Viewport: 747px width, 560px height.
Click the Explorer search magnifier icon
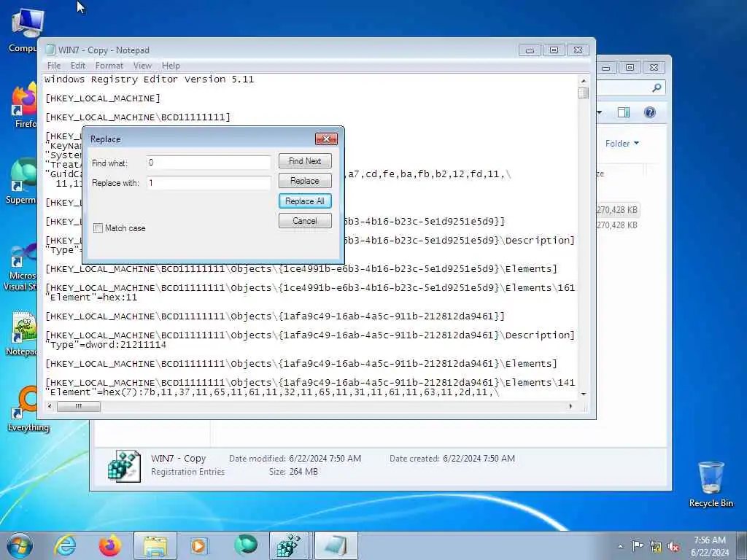pyautogui.click(x=657, y=87)
